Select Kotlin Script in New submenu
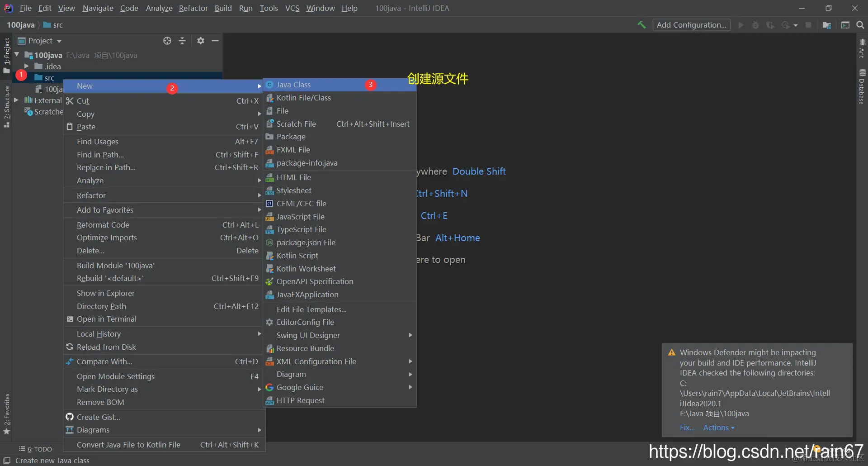The height and width of the screenshot is (466, 868). 340,256
